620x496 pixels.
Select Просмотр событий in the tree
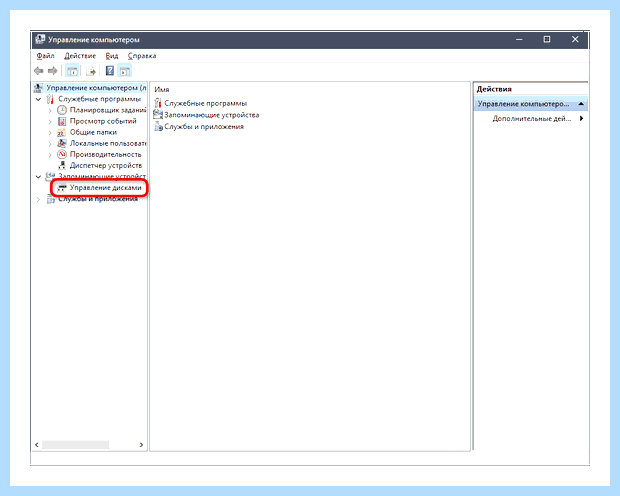[x=103, y=121]
